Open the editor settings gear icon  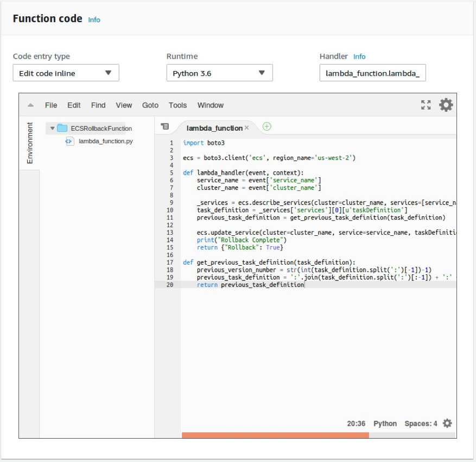click(446, 105)
